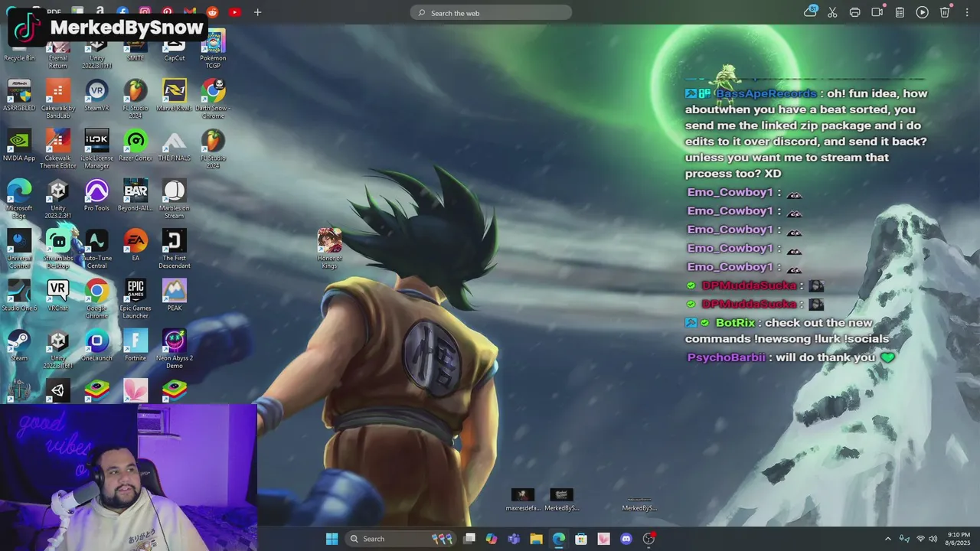This screenshot has height=551, width=980.
Task: Click the trash bin icon in top bar
Action: [945, 12]
